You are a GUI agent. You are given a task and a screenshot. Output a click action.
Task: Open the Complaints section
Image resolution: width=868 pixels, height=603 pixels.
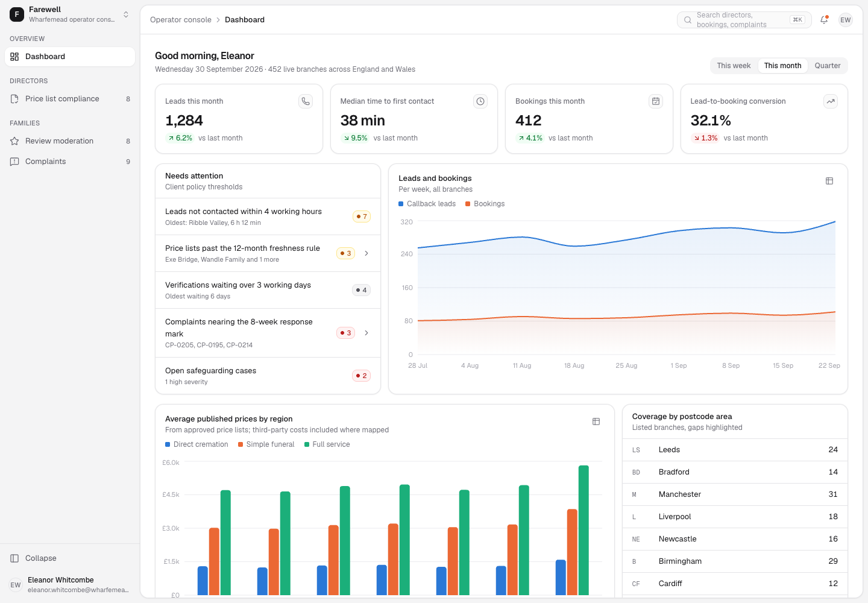point(70,162)
